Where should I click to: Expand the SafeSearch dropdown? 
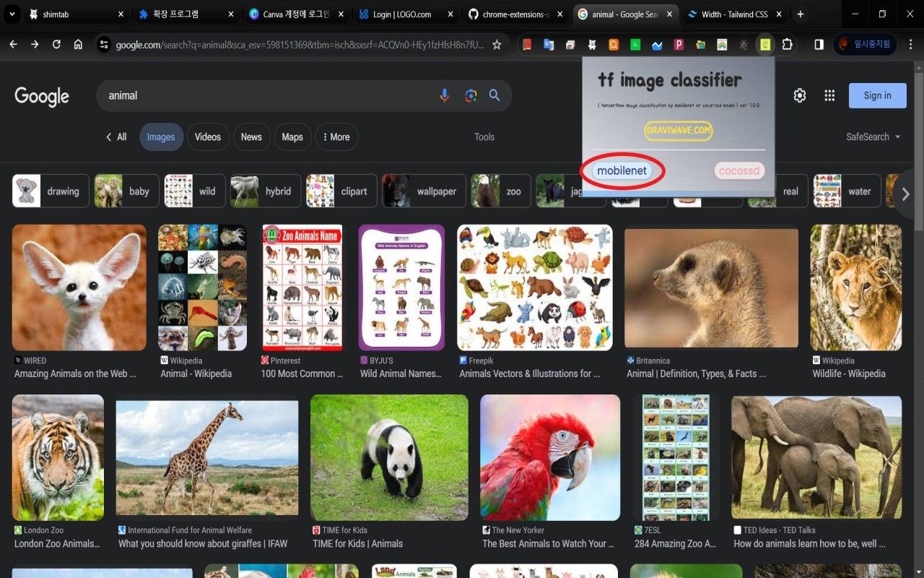[x=873, y=137]
